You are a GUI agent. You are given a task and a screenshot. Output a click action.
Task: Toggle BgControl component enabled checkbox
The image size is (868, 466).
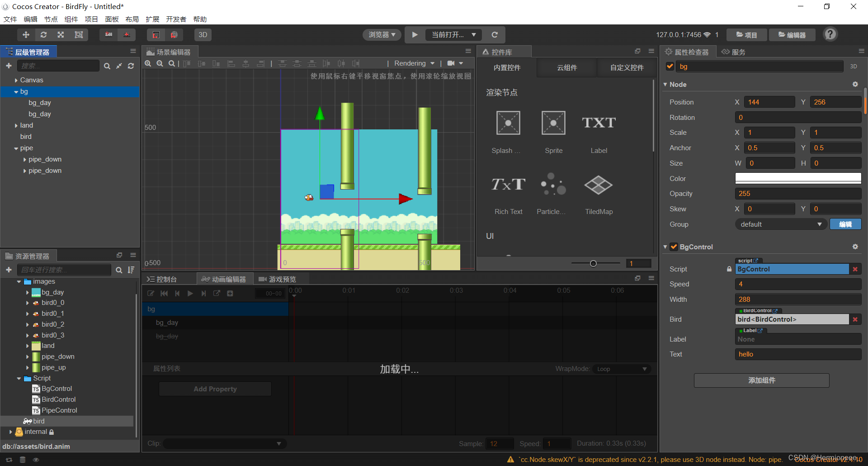click(x=674, y=247)
